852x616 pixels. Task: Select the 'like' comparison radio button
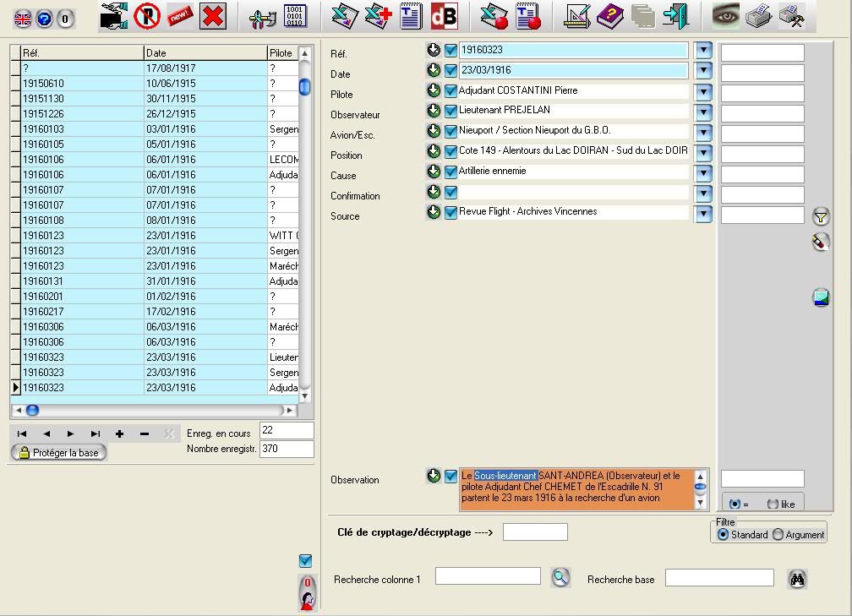[x=773, y=504]
